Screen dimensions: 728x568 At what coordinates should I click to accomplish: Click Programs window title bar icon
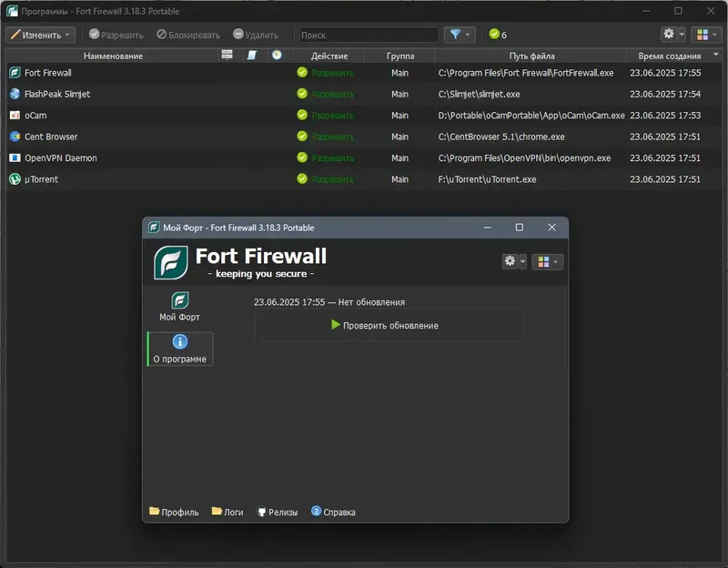click(12, 11)
